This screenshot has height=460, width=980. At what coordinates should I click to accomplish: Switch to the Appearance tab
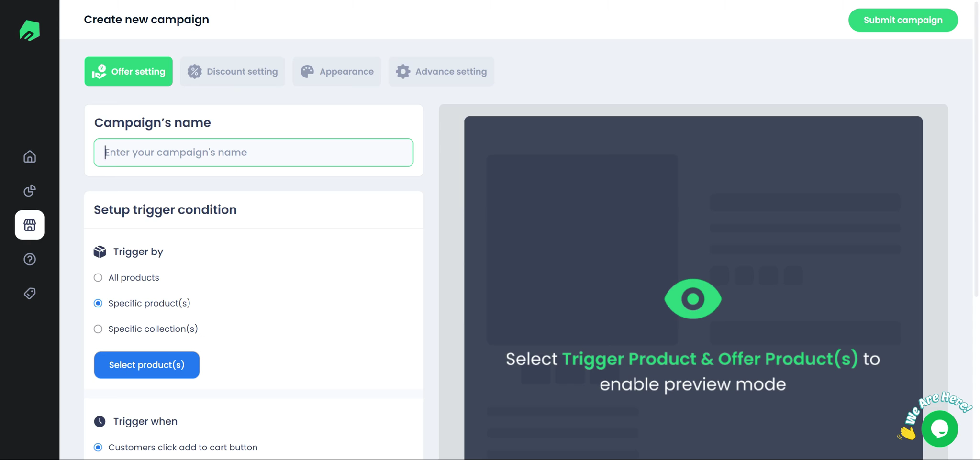tap(337, 71)
